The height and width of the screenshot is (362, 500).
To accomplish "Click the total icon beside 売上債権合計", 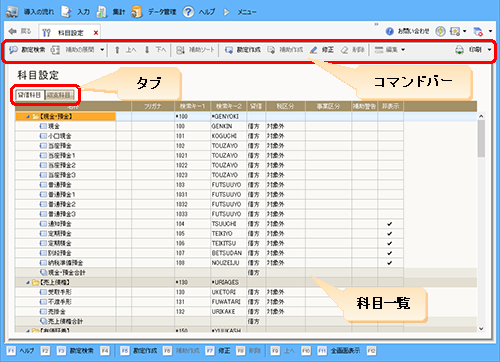I will pyautogui.click(x=43, y=321).
